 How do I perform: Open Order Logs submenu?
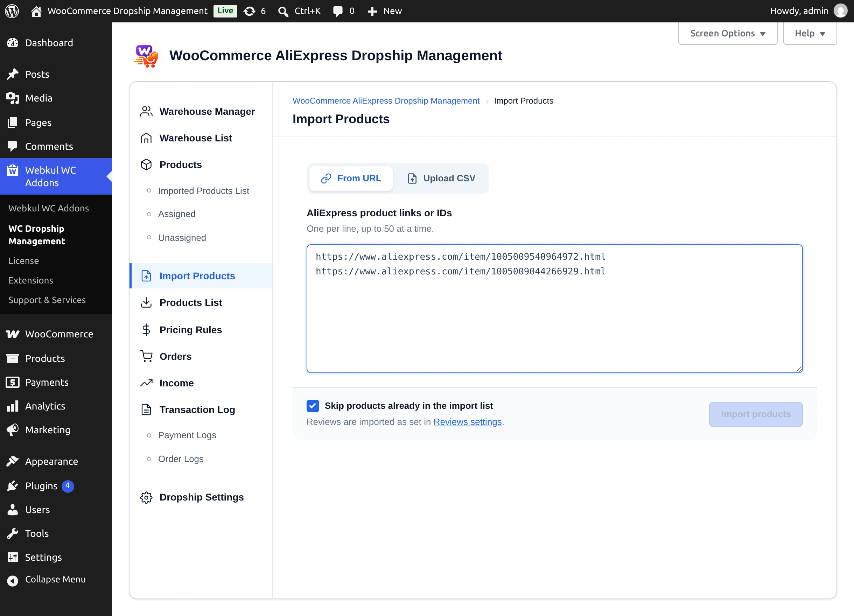click(181, 458)
